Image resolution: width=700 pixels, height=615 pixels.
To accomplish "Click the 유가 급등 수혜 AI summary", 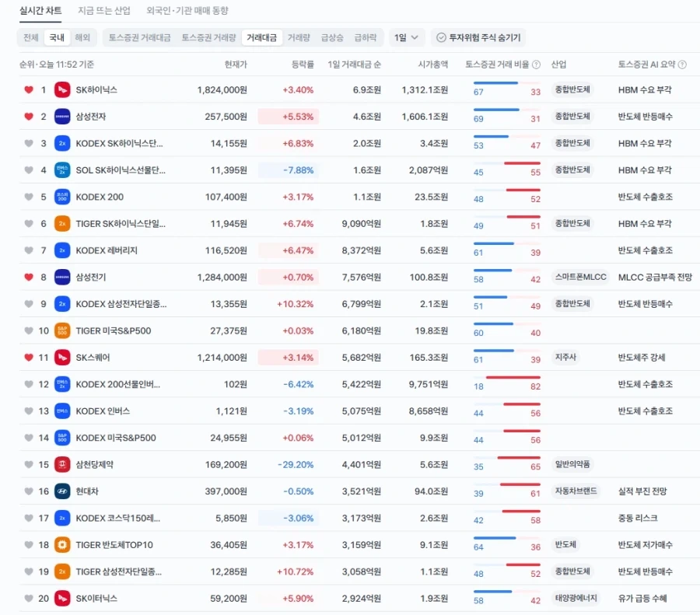I will [x=642, y=599].
